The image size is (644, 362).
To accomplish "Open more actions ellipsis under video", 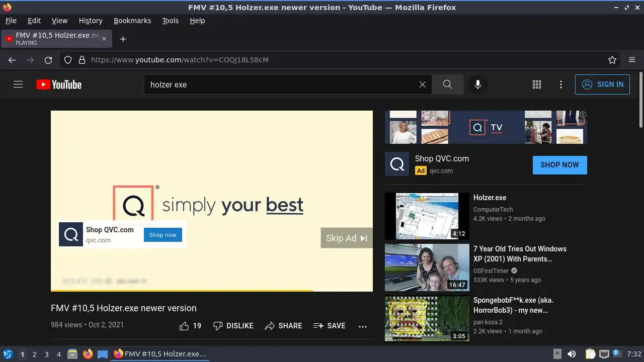I will (x=363, y=326).
